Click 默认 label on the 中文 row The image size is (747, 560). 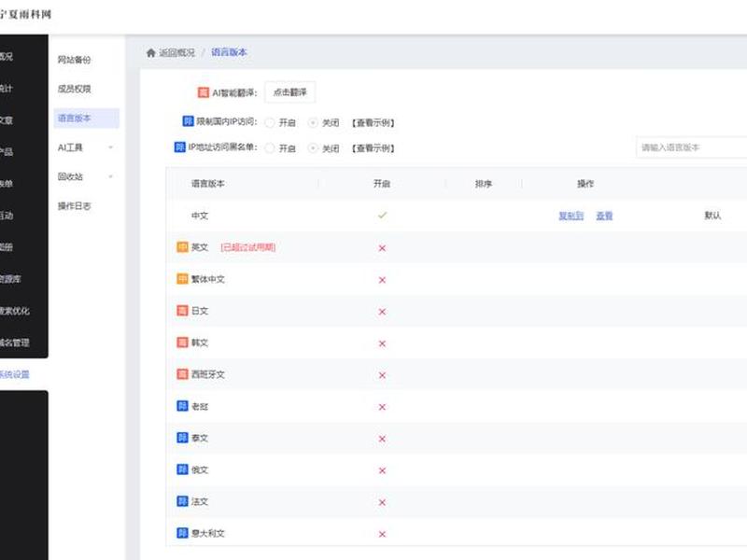[x=712, y=216]
